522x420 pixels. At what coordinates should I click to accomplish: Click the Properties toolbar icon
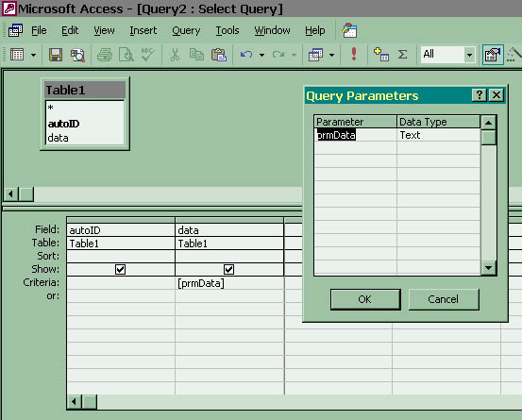493,55
